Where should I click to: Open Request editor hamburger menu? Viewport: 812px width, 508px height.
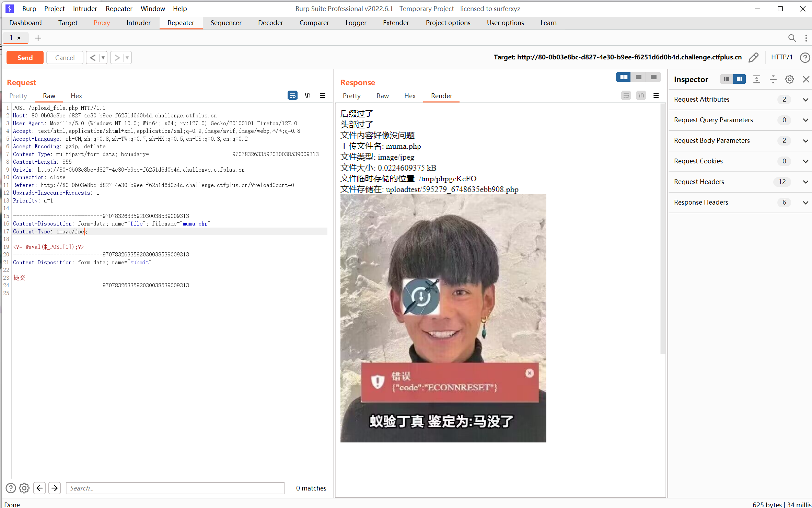pyautogui.click(x=322, y=95)
